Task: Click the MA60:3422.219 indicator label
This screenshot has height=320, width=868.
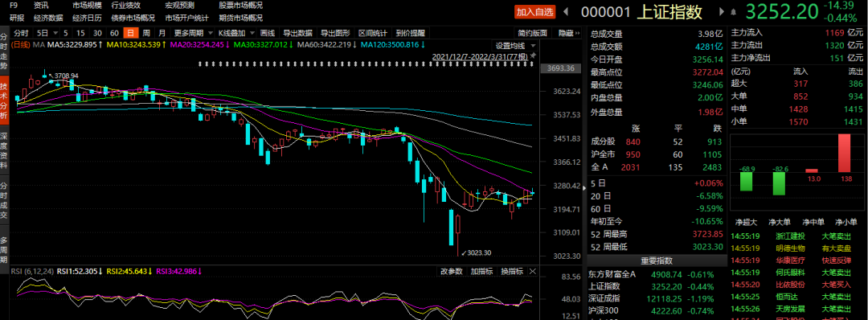Action: tap(327, 45)
